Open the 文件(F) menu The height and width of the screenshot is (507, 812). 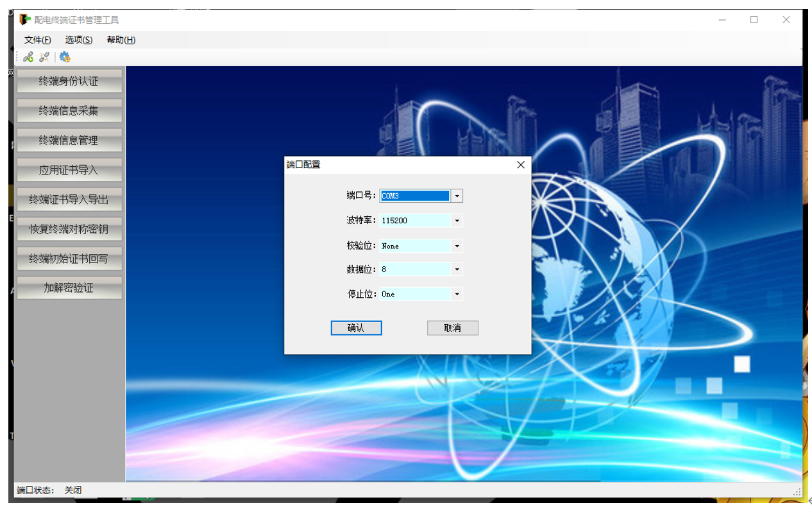point(38,40)
